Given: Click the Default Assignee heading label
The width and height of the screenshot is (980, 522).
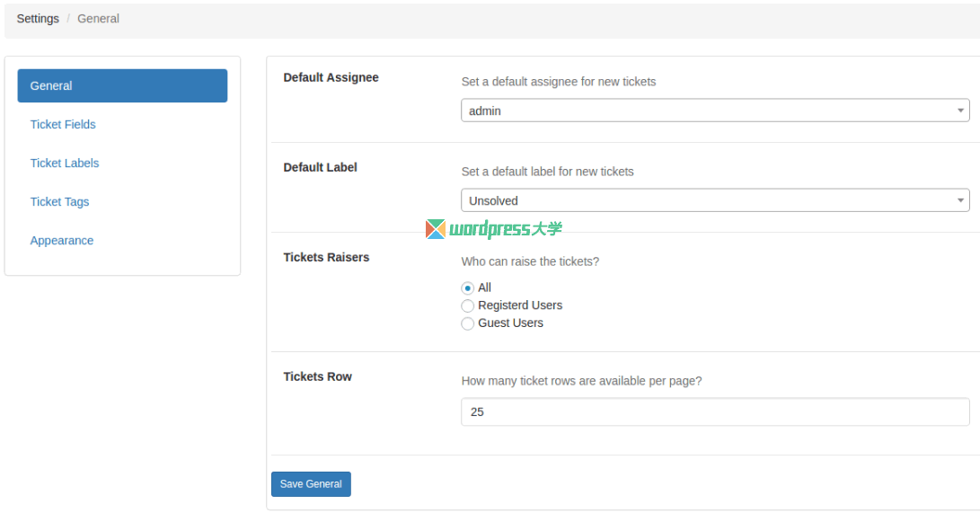Looking at the screenshot, I should click(331, 78).
